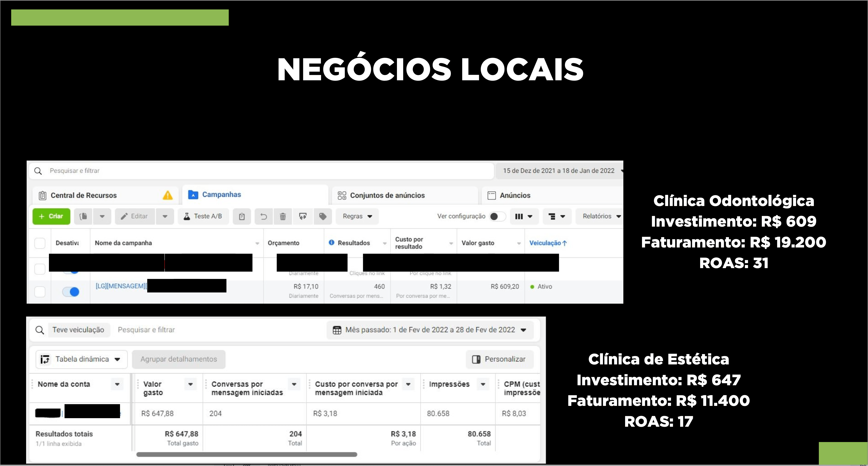The image size is (868, 466).
Task: Open the Valor gasto column arrow in report
Action: 190,384
